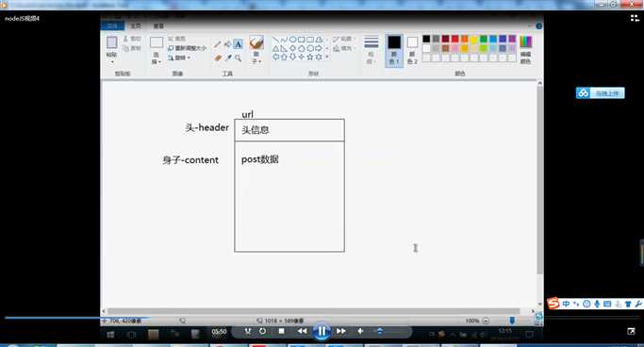Switch player to compact mode at bottom right
This screenshot has width=644, height=347.
pos(631,331)
